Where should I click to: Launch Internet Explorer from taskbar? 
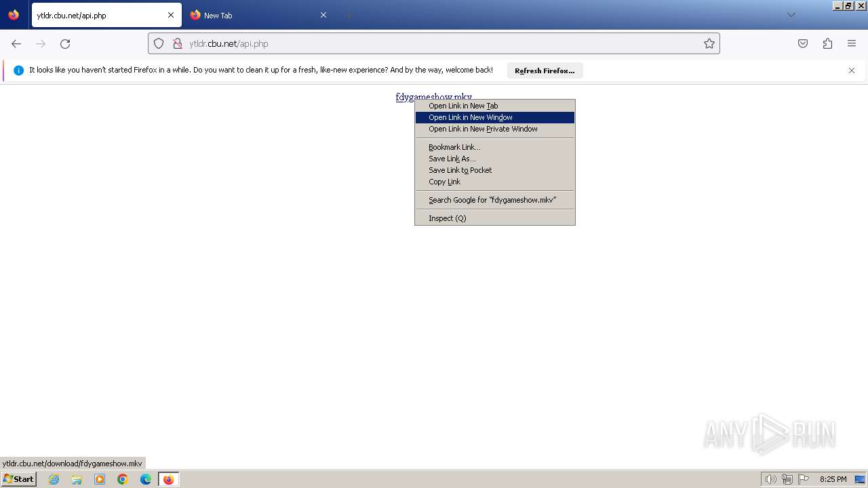pyautogui.click(x=54, y=479)
